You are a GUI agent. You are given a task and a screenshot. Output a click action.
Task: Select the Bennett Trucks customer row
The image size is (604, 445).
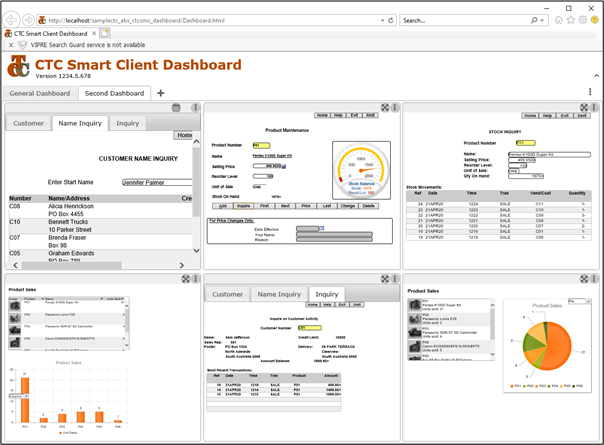click(x=70, y=221)
